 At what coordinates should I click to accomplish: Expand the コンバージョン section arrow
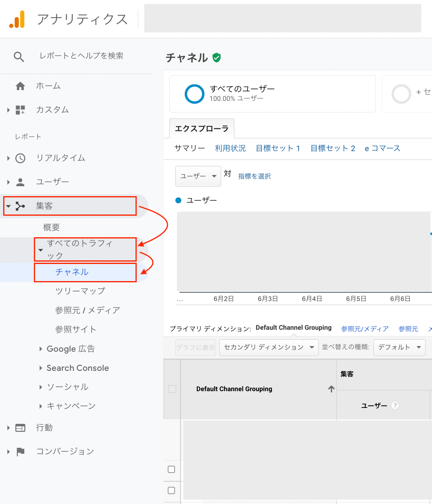point(8,452)
